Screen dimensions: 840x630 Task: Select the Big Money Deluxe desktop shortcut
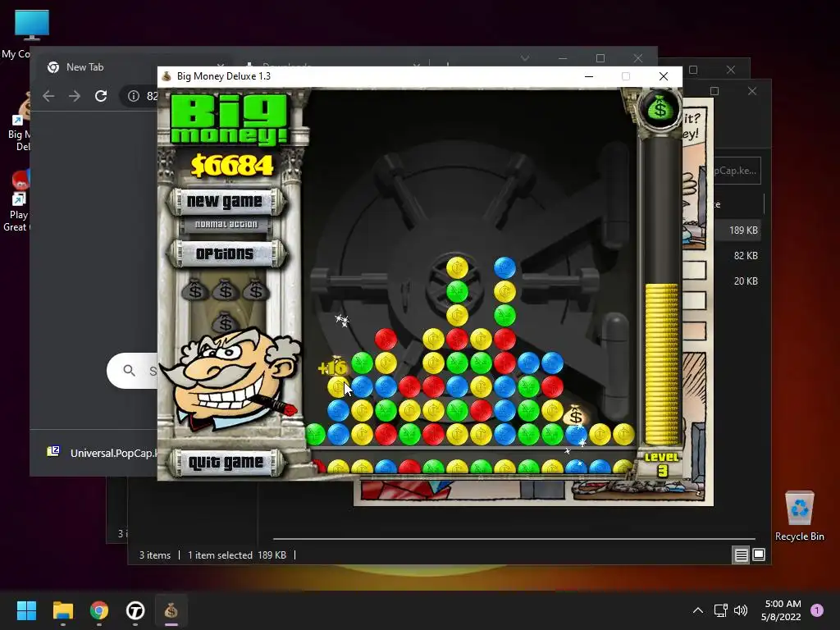pos(19,123)
